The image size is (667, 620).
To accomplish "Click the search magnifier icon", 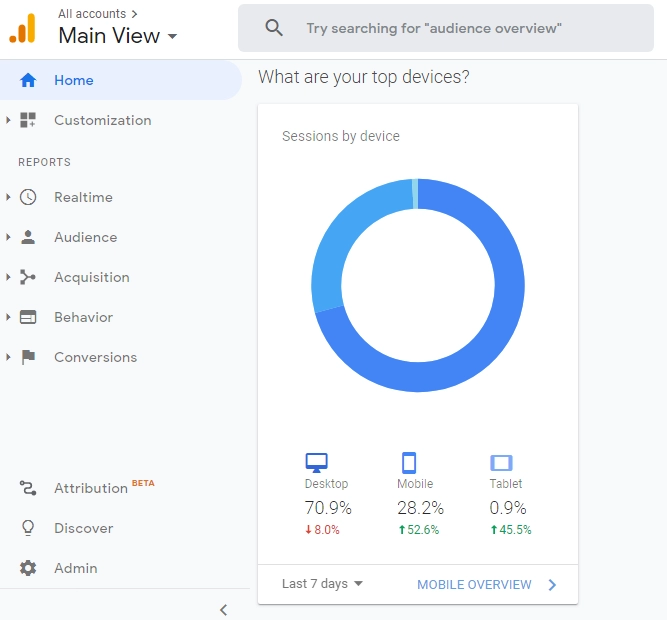I will pos(274,28).
